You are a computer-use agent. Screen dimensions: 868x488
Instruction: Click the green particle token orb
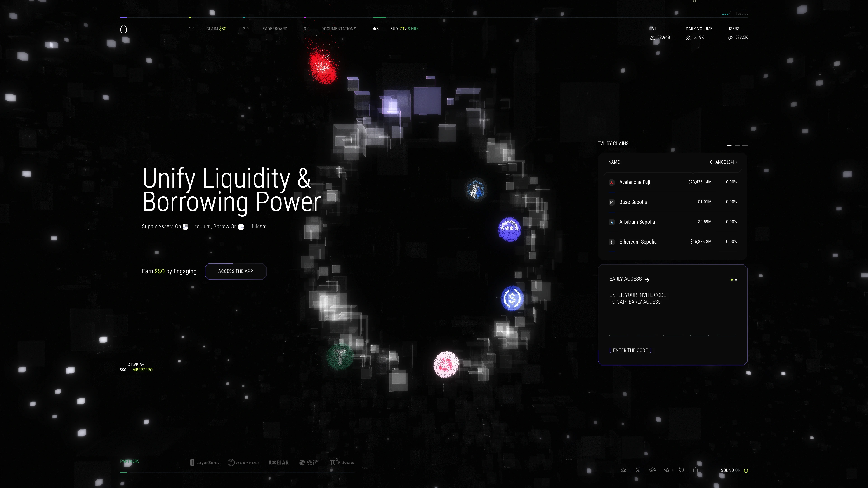click(x=340, y=356)
